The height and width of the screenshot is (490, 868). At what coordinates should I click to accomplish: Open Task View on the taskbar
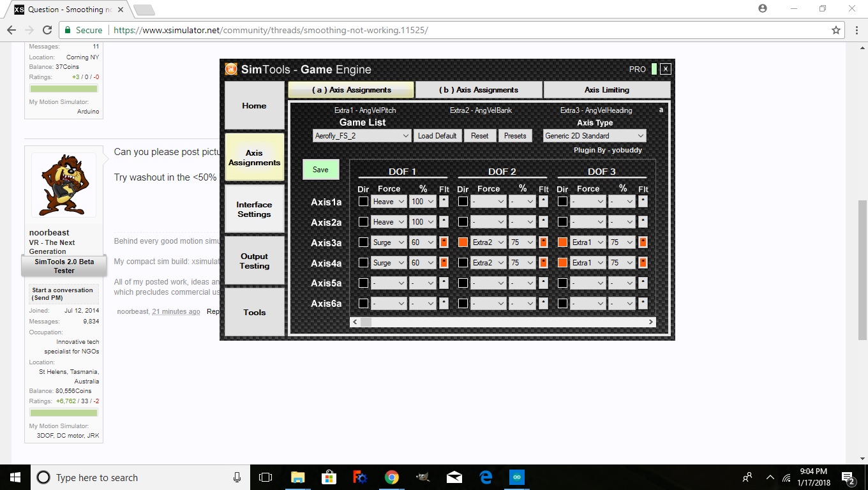266,477
